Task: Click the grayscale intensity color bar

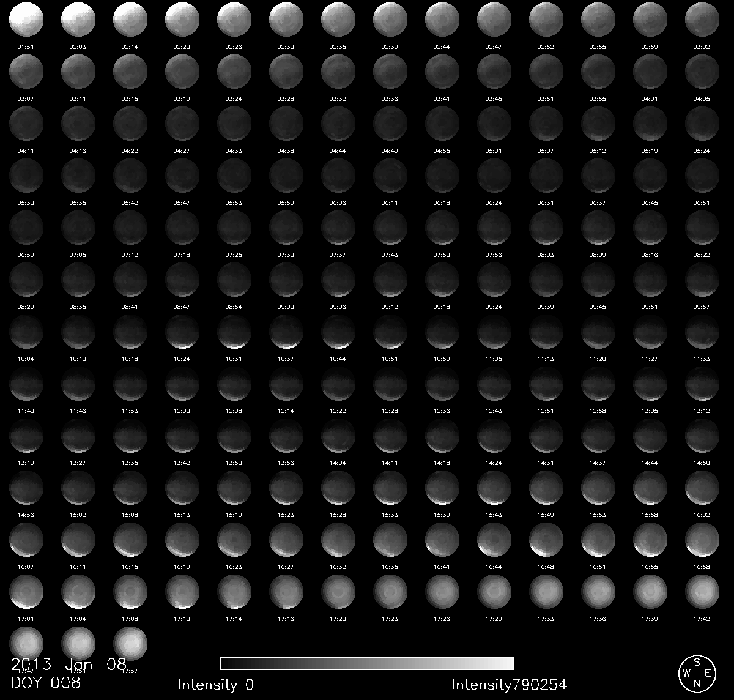Action: (367, 664)
